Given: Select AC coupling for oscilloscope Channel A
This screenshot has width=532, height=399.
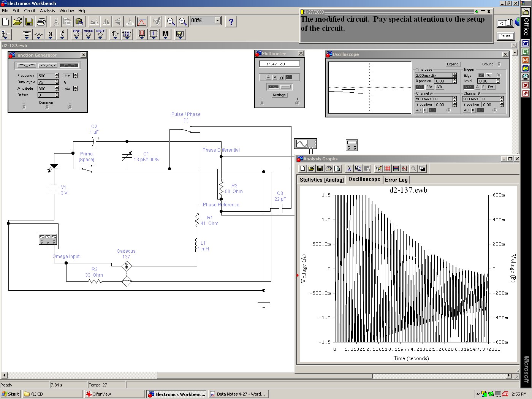Looking at the screenshot, I should pyautogui.click(x=418, y=110).
